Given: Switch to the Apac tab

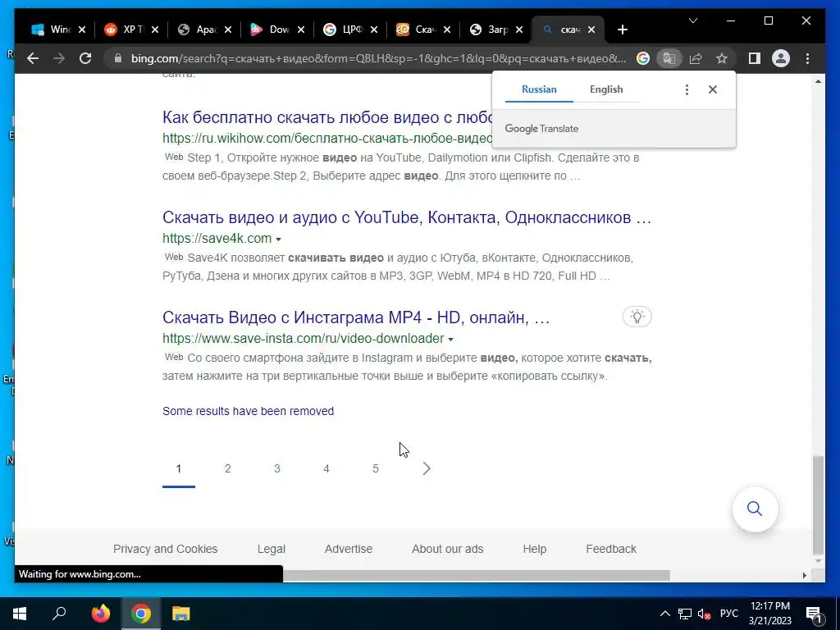Looking at the screenshot, I should (x=199, y=30).
